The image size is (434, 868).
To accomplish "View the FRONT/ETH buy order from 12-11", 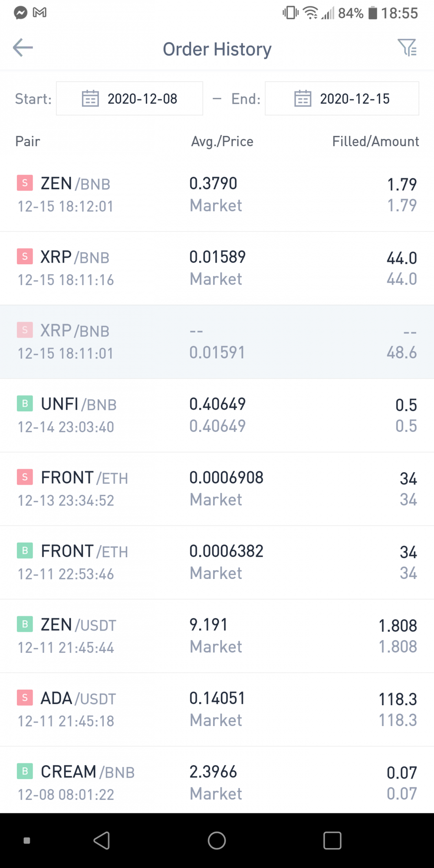I will click(x=217, y=562).
